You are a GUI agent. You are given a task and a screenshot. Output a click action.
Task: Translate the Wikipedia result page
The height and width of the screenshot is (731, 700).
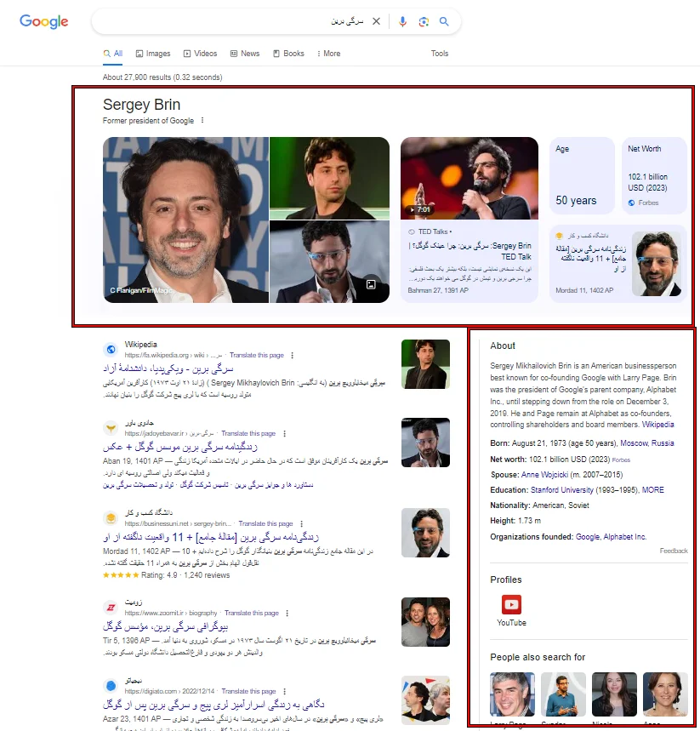click(256, 355)
